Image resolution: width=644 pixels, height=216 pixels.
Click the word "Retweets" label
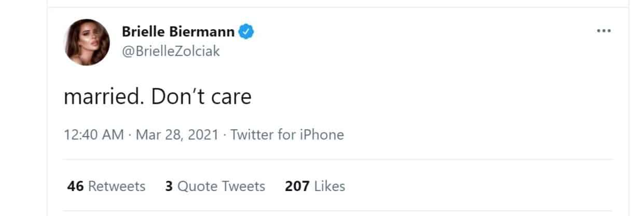[117, 186]
